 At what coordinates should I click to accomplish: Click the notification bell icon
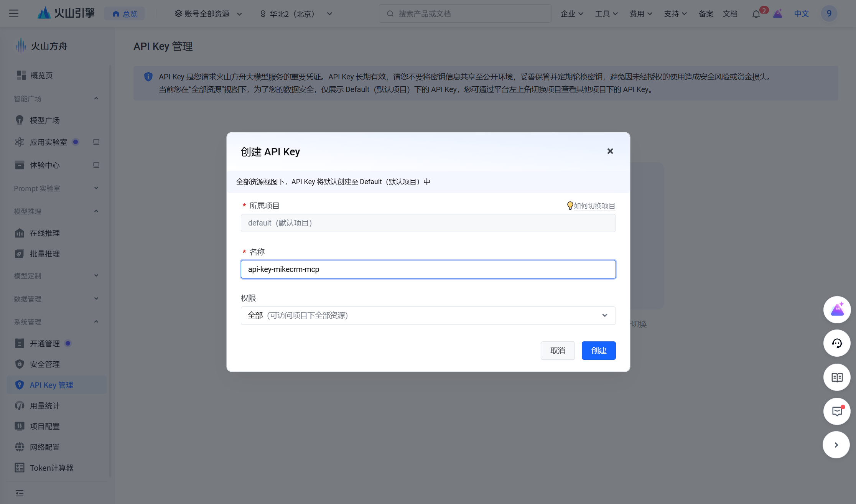click(756, 14)
